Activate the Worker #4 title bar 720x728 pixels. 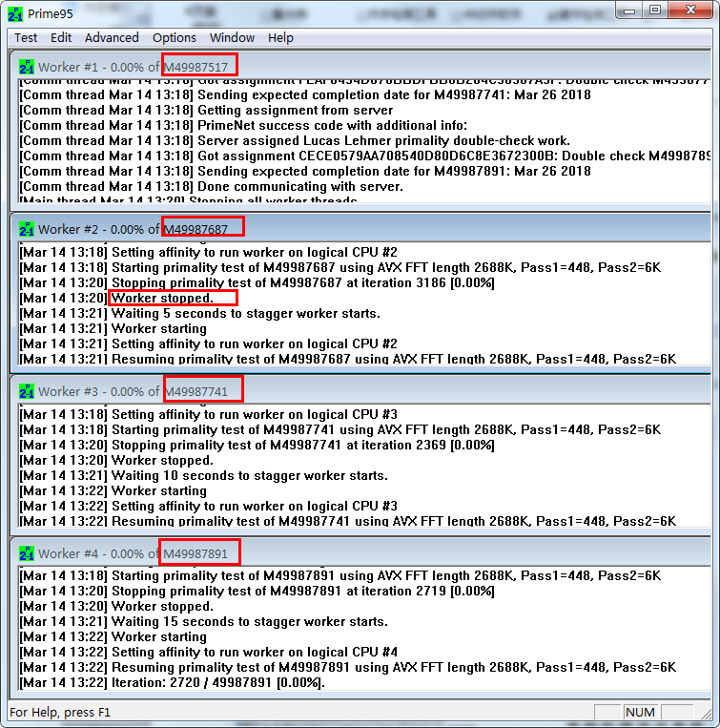[360, 553]
